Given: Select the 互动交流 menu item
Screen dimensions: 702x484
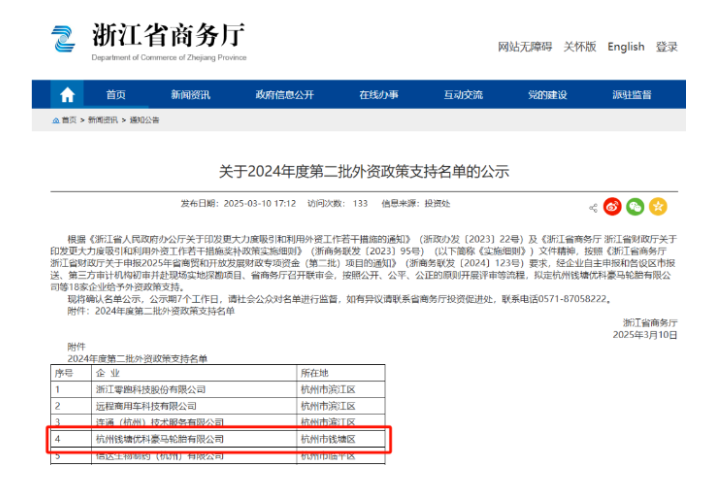Looking at the screenshot, I should point(463,95).
